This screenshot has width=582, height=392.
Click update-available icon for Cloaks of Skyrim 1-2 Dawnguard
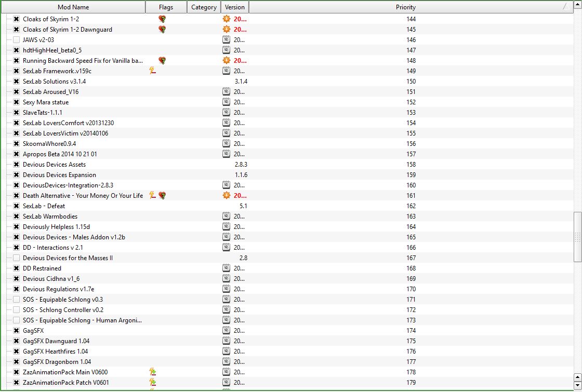tap(226, 30)
